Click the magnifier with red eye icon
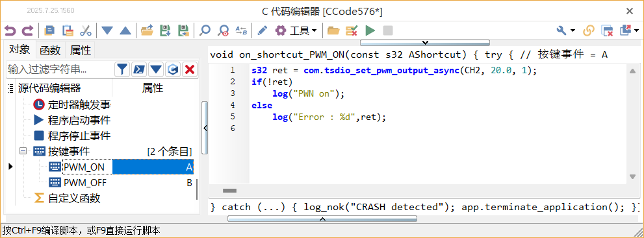Screen dimensions: 644x238 pyautogui.click(x=223, y=30)
